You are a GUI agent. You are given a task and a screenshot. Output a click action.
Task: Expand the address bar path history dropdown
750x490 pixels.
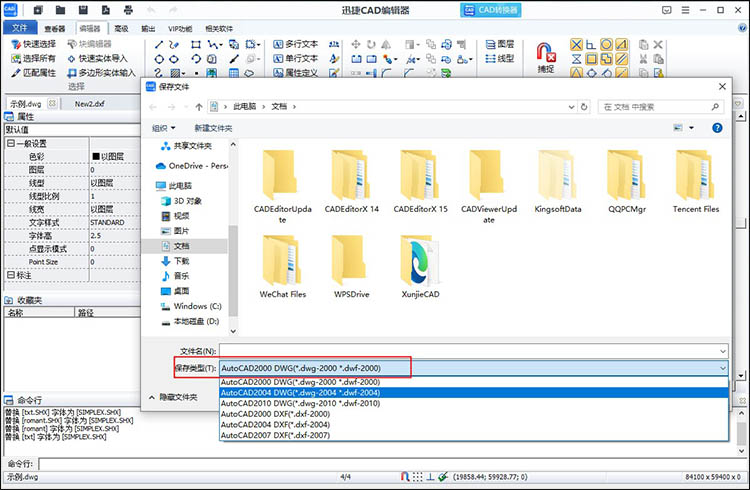(571, 107)
